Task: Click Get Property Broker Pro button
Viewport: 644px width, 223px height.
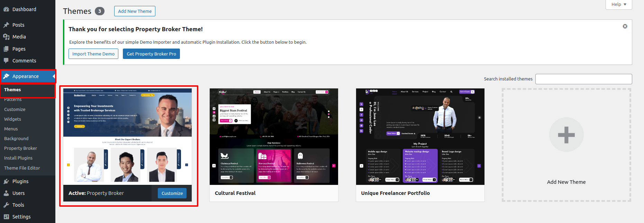Action: click(151, 54)
